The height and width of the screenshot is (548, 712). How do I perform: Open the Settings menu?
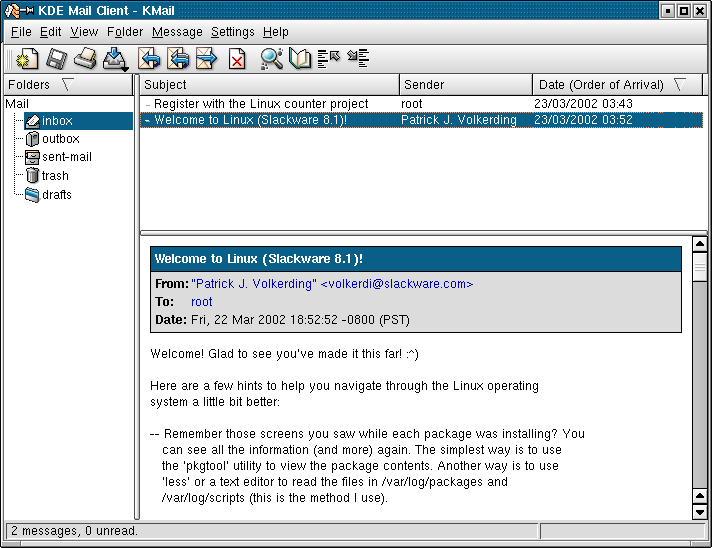tap(232, 32)
